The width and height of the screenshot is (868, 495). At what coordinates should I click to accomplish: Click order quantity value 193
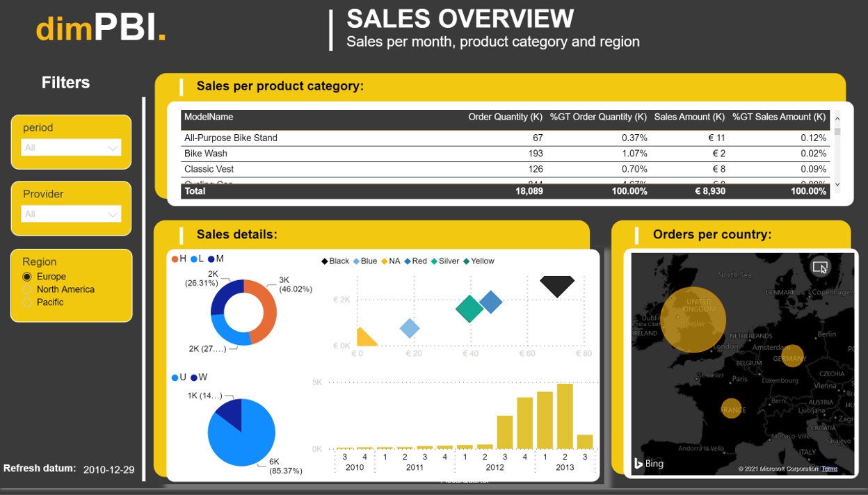click(536, 154)
